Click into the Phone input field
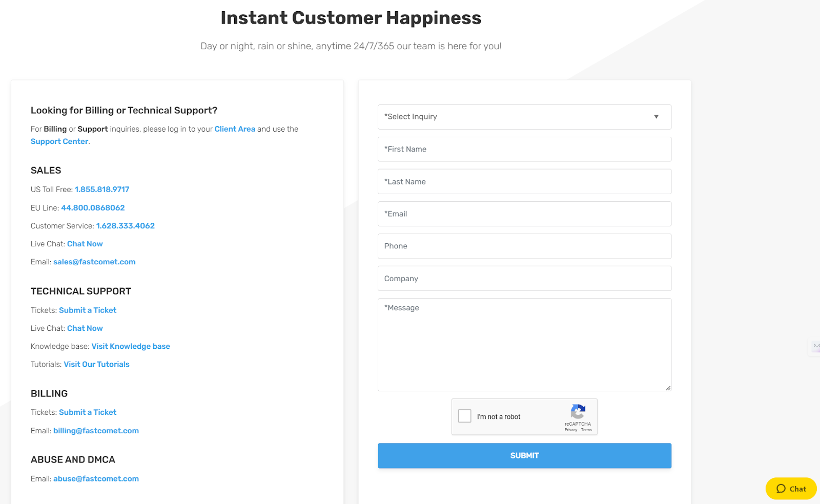The width and height of the screenshot is (820, 504). coord(524,246)
